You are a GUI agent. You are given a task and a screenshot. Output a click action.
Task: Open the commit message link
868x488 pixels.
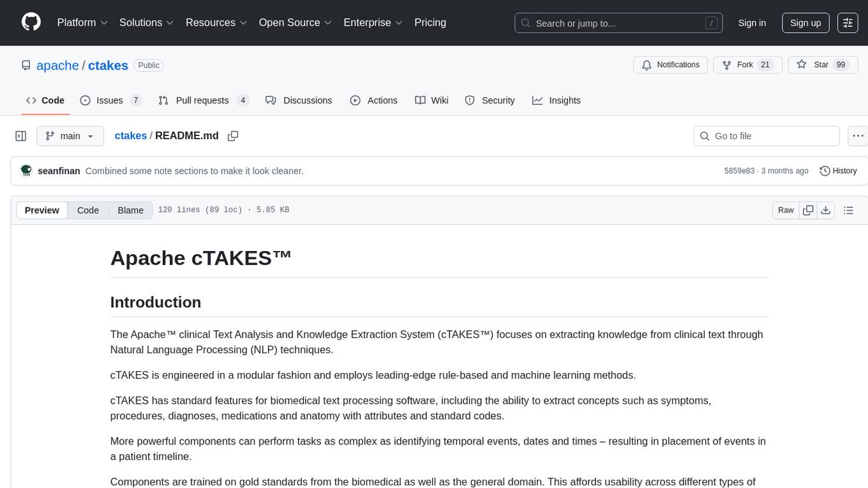coord(194,171)
